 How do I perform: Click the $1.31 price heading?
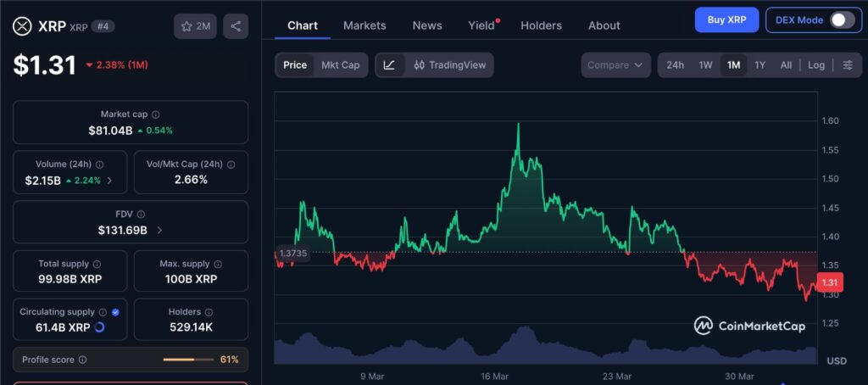pos(45,65)
